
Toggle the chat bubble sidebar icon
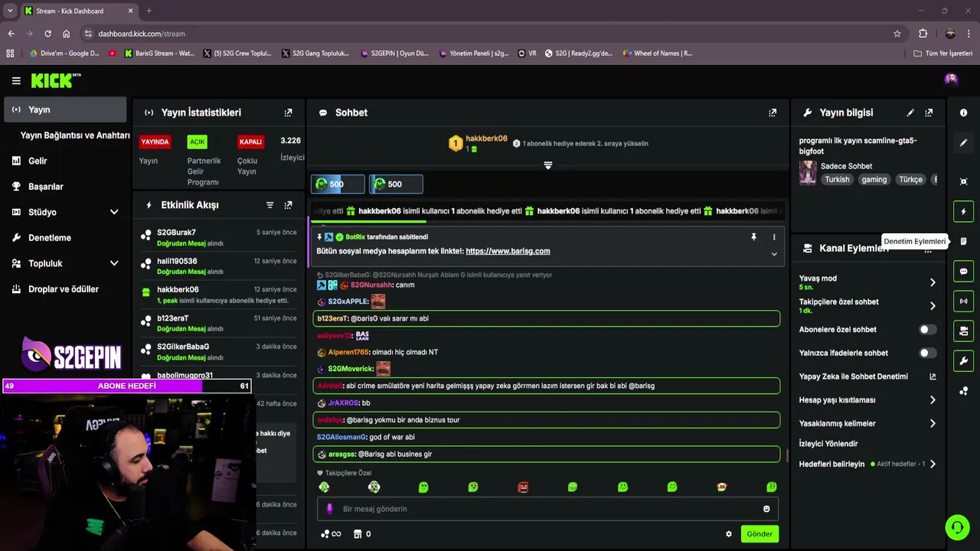tap(963, 271)
